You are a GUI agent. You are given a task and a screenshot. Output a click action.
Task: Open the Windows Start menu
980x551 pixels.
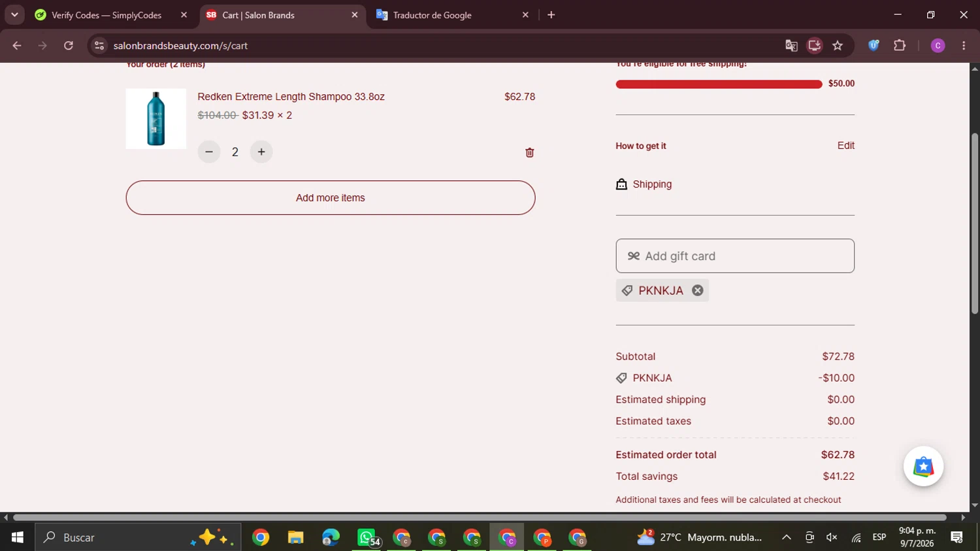coord(18,538)
